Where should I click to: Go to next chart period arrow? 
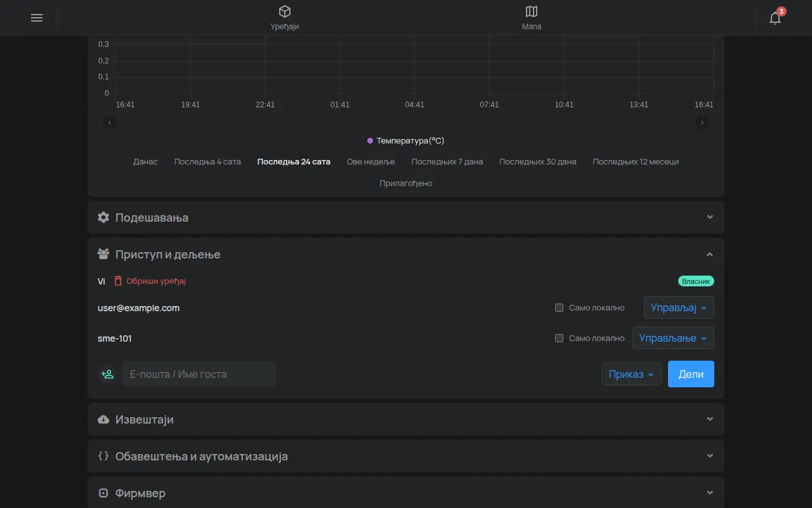coord(702,123)
